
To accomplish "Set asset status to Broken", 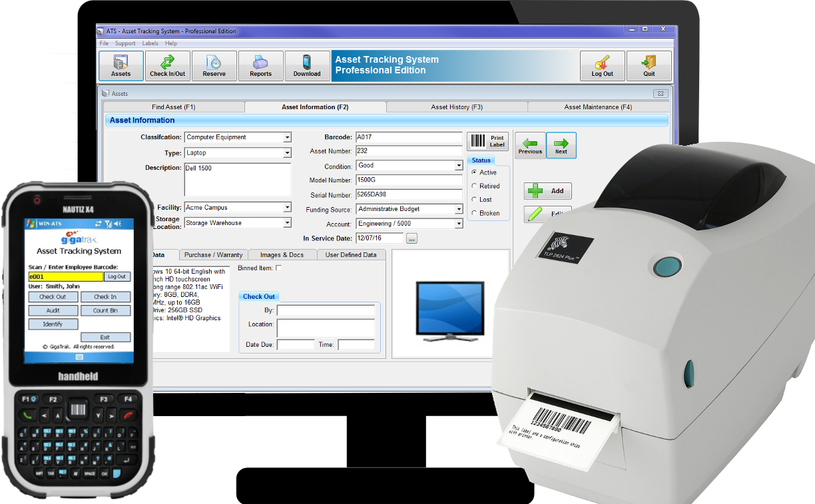I will point(474,214).
